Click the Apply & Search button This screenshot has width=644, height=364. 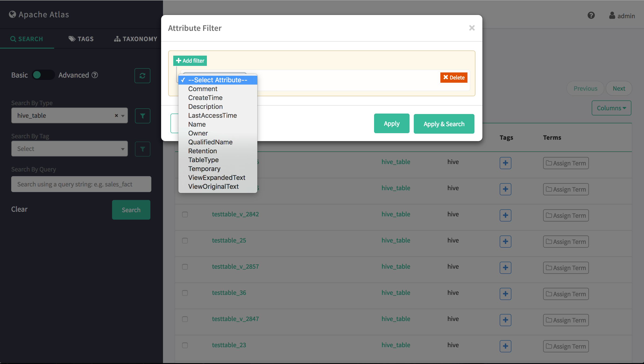(x=444, y=123)
